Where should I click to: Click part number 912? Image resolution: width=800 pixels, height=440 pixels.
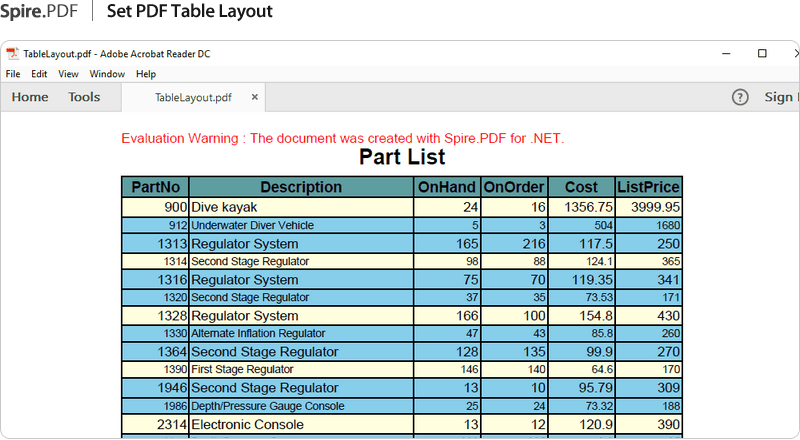pyautogui.click(x=178, y=225)
